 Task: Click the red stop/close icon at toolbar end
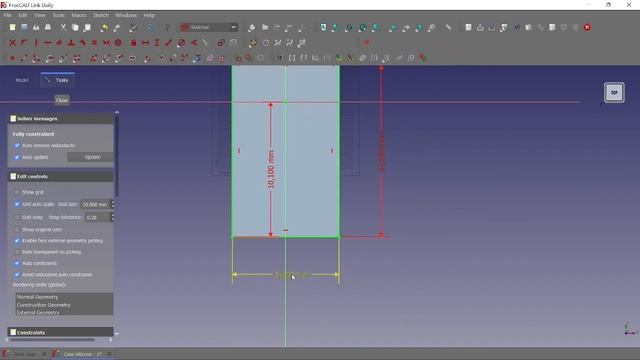[587, 27]
